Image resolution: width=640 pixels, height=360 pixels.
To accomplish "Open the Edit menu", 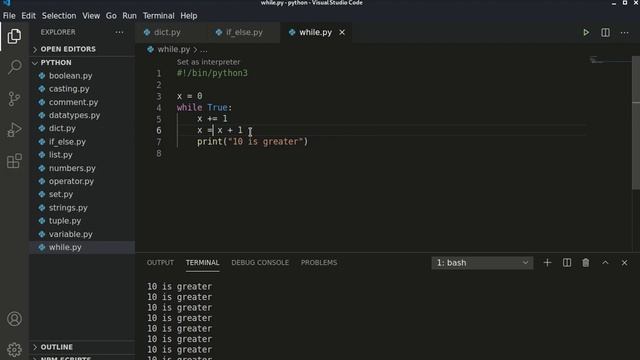I will (28, 16).
